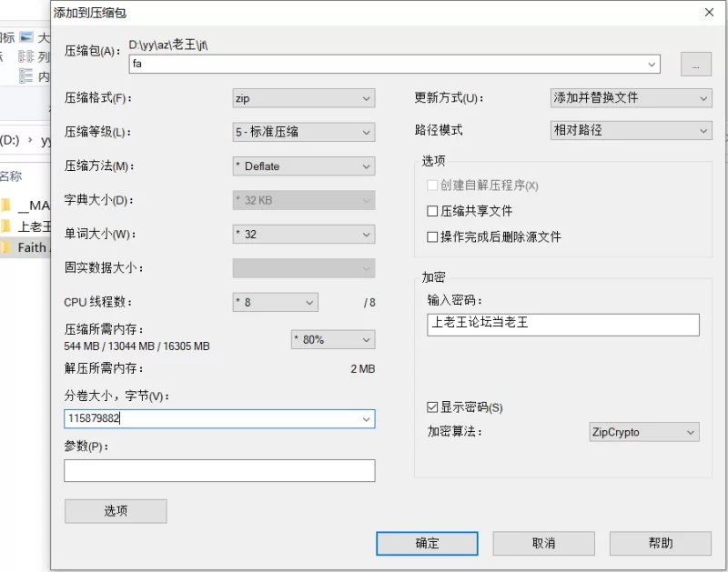Click into the empty 参数 parameters field
Viewport: 728px width, 572px height.
(219, 470)
